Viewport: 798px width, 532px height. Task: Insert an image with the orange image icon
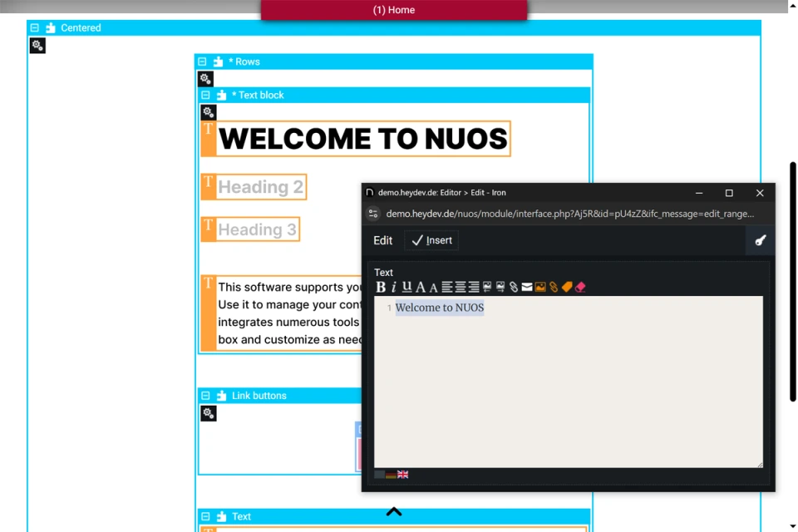(540, 287)
